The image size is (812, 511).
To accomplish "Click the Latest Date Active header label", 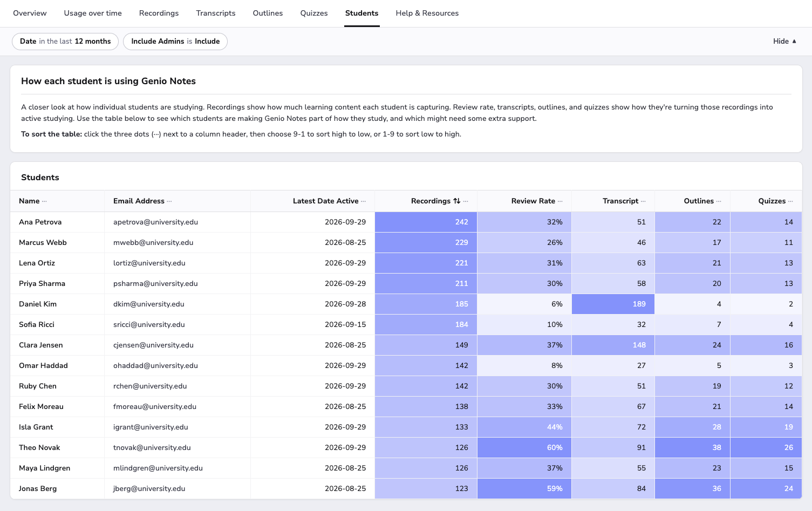I will click(x=325, y=201).
